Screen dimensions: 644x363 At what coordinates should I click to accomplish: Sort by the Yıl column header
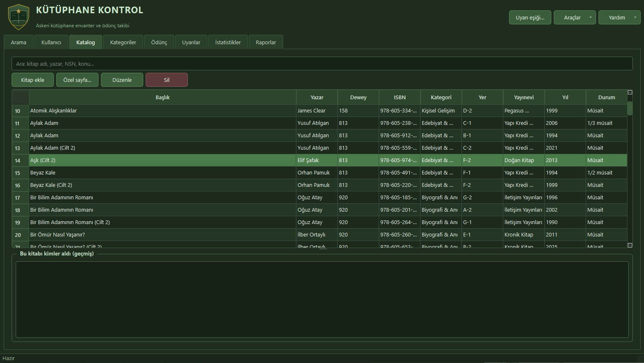(565, 97)
